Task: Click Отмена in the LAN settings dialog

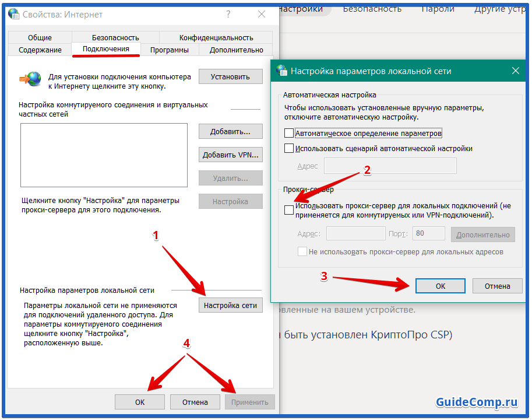Action: click(498, 286)
